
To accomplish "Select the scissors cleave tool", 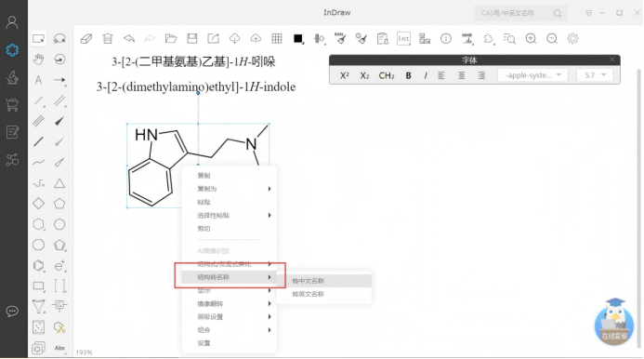I will tap(59, 327).
